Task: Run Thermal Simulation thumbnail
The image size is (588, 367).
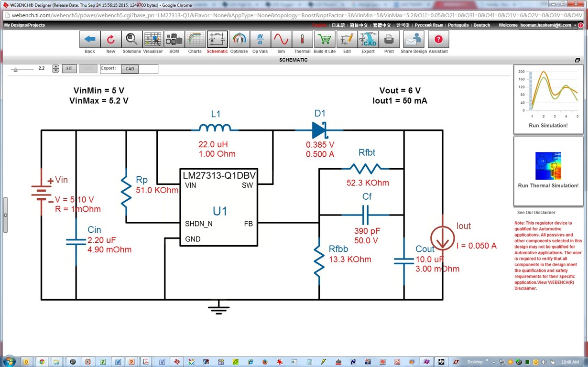Action: click(548, 171)
